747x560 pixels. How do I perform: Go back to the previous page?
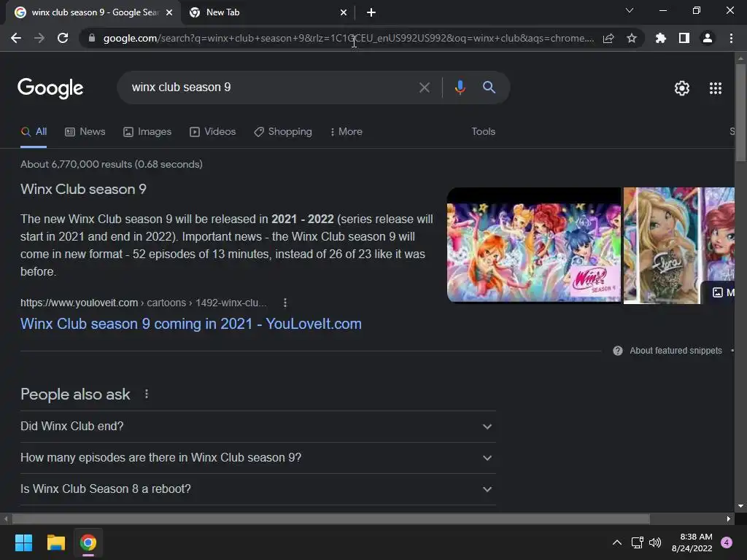[16, 38]
